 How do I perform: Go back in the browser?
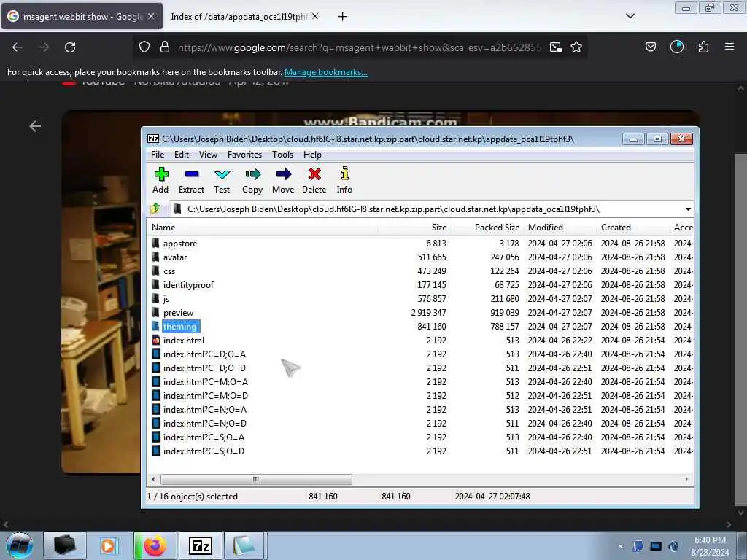pos(18,47)
